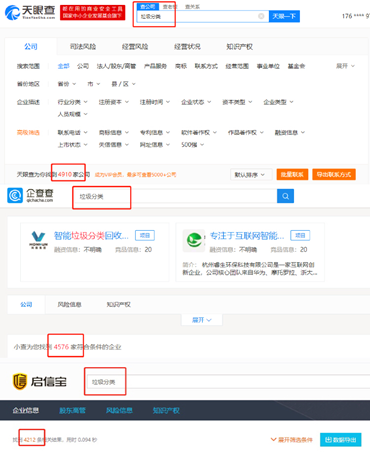Open the 联系电话 advanced filter dropdown

(72, 132)
